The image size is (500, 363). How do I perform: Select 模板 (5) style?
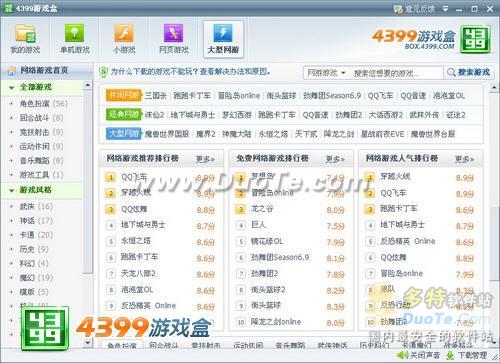pyautogui.click(x=34, y=292)
